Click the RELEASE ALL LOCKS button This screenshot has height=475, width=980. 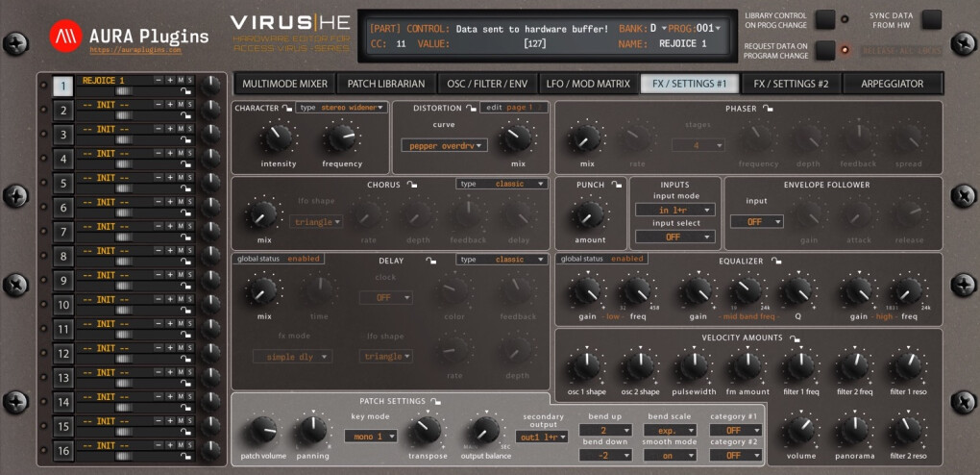pyautogui.click(x=902, y=51)
